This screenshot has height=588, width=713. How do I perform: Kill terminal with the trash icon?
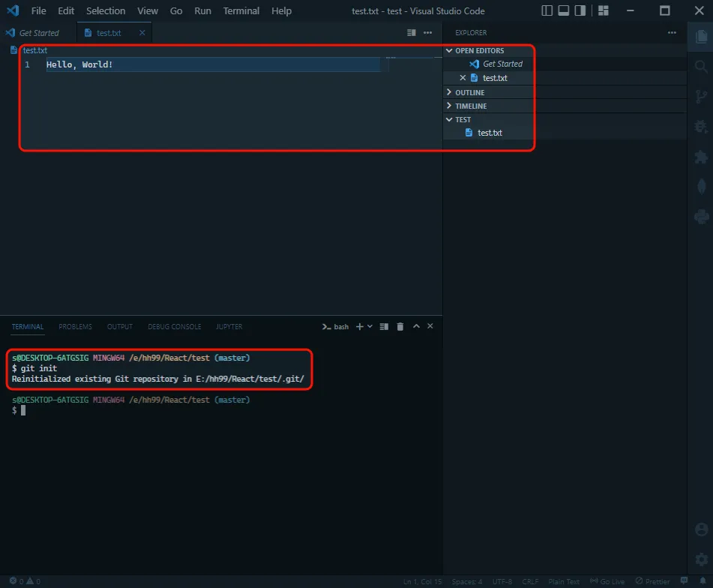pos(400,326)
